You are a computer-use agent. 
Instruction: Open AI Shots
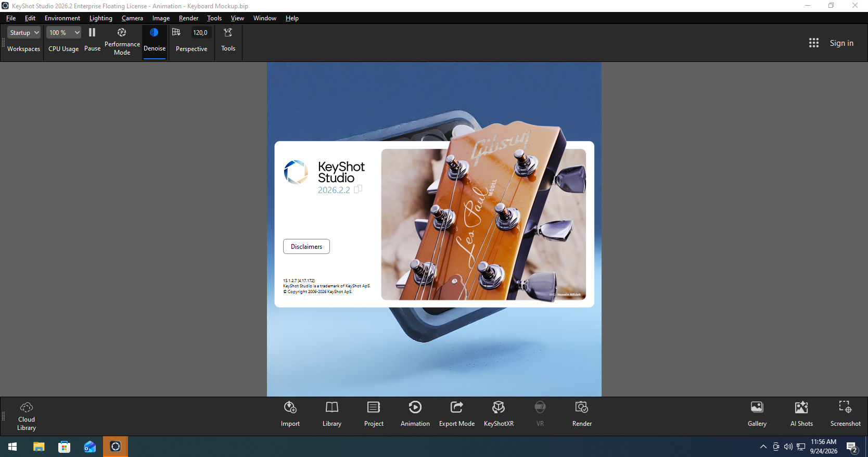(801, 414)
